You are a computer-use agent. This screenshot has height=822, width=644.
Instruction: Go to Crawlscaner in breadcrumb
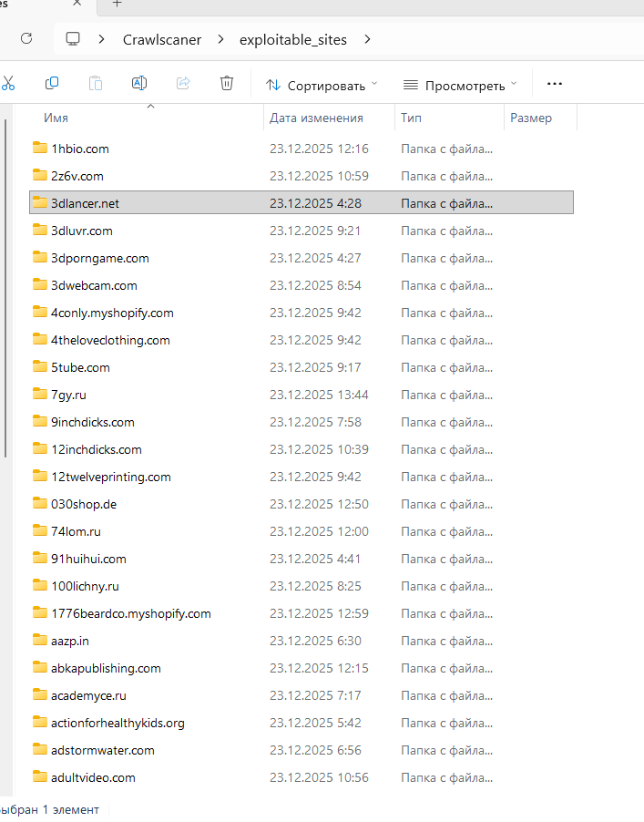point(162,40)
